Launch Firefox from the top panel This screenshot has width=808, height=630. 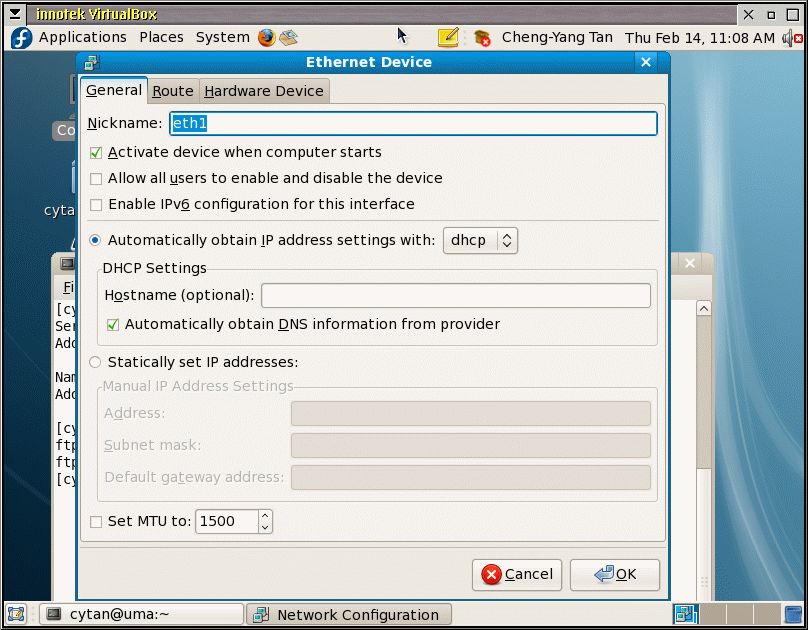pyautogui.click(x=266, y=37)
